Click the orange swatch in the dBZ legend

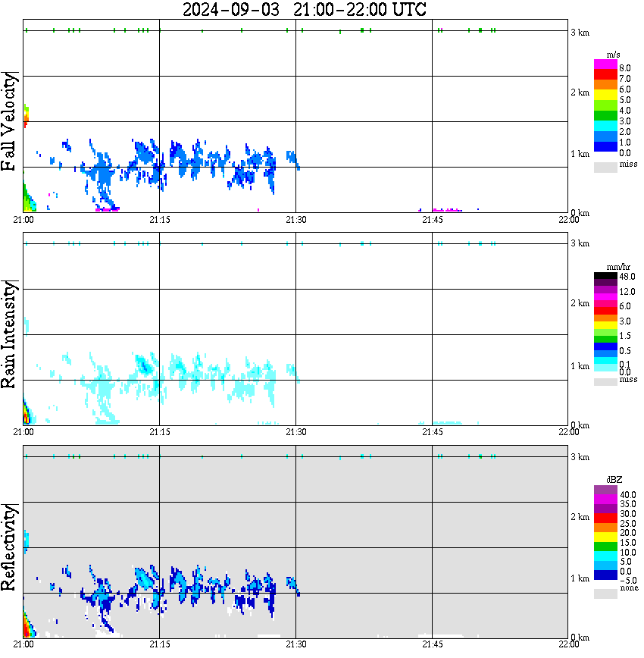pyautogui.click(x=605, y=528)
